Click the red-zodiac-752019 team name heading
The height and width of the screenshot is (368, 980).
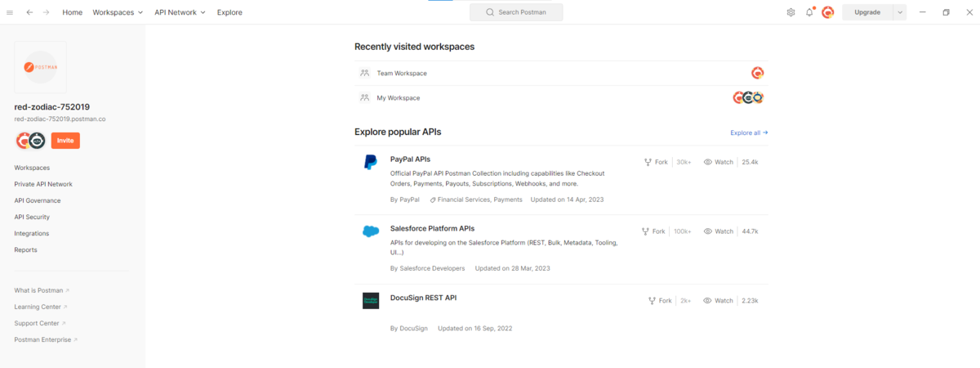click(x=52, y=106)
